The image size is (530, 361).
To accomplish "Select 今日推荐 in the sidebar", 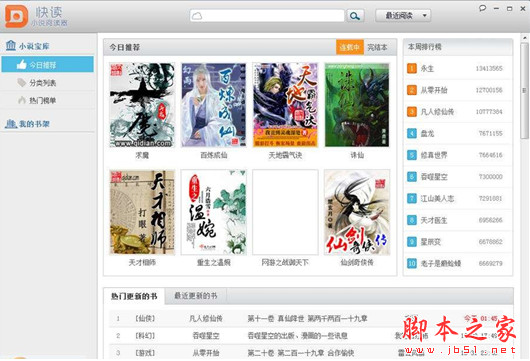I will click(48, 64).
